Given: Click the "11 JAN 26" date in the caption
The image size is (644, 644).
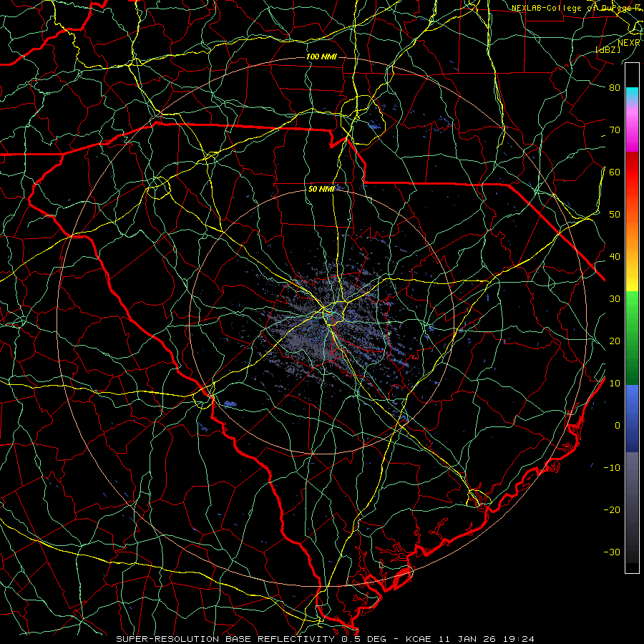Looking at the screenshot, I should (x=467, y=639).
